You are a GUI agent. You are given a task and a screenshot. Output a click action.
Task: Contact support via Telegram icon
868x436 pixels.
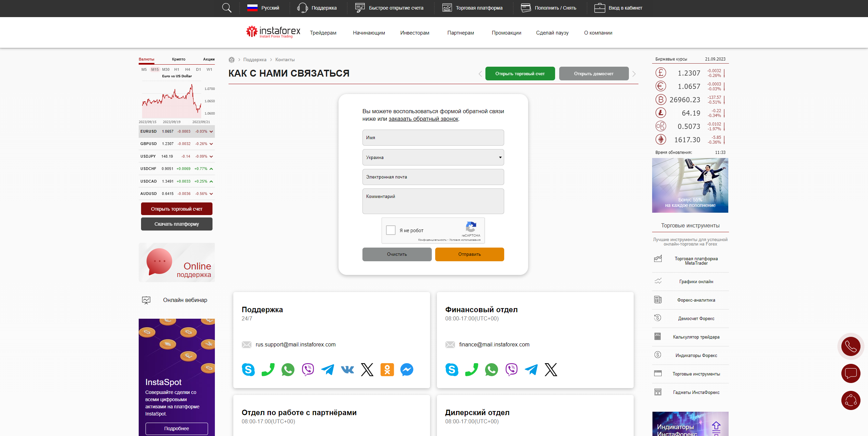[x=327, y=369]
